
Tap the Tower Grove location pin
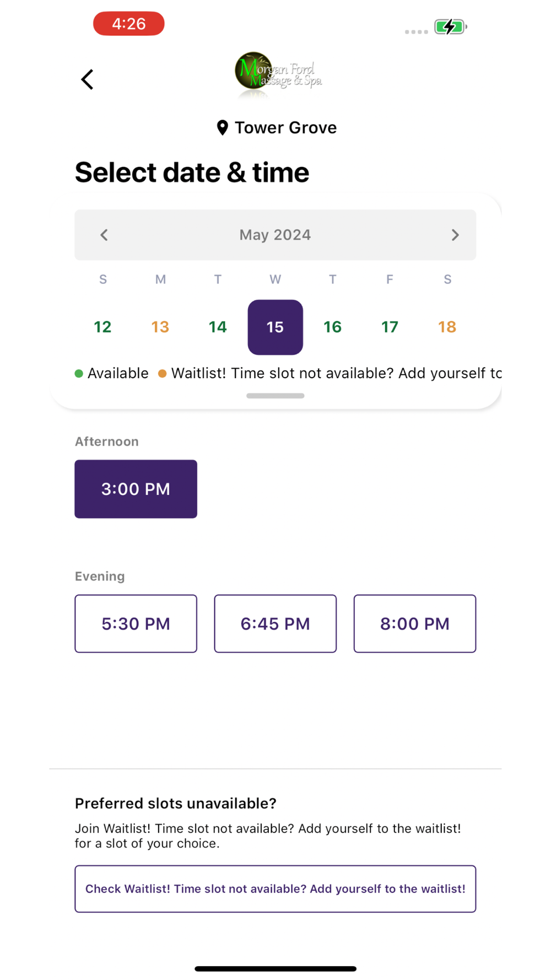(223, 128)
